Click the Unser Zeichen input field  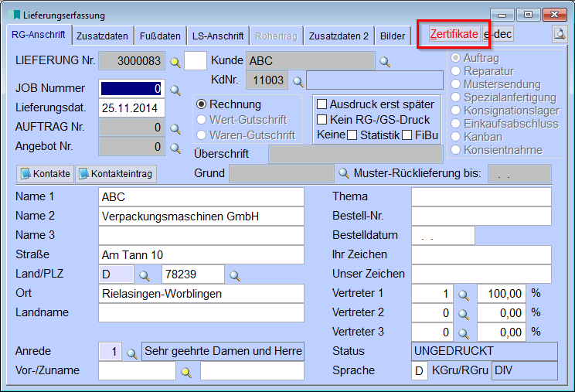[481, 274]
